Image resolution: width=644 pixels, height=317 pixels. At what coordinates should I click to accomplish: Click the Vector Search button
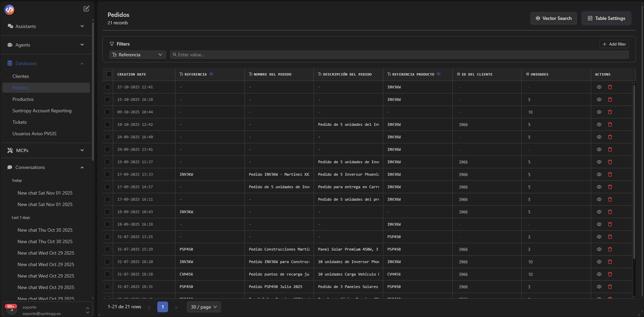point(553,18)
